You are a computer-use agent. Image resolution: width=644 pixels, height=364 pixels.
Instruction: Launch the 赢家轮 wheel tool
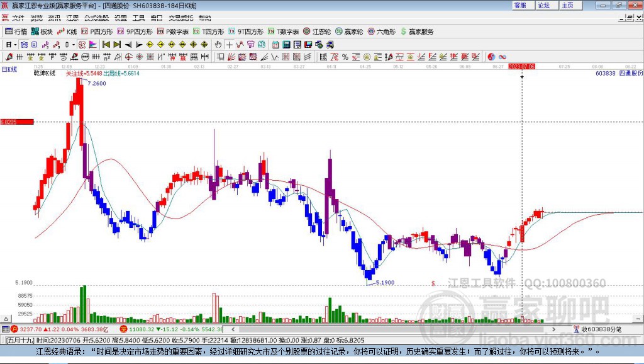[x=349, y=31]
